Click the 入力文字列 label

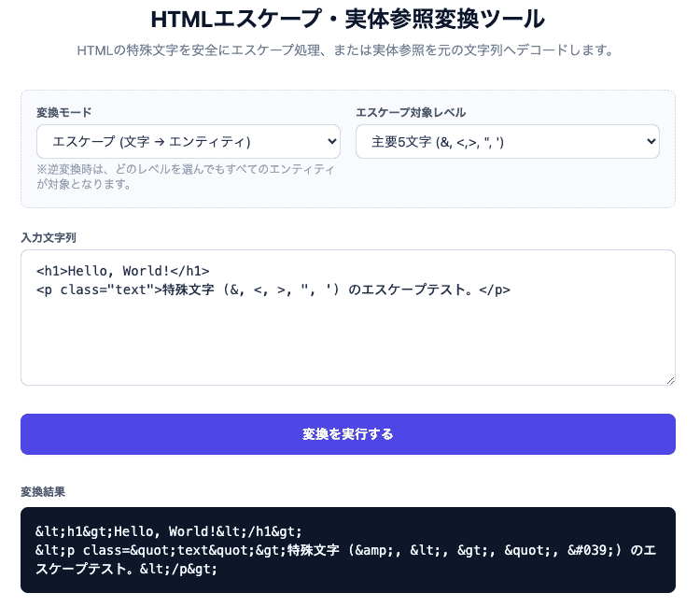[x=49, y=237]
